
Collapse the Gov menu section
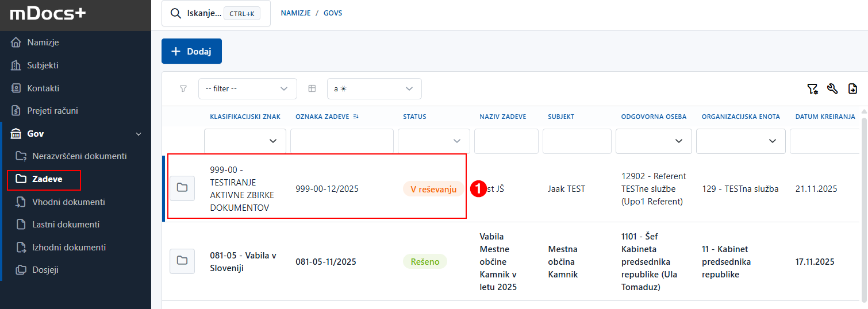point(138,134)
